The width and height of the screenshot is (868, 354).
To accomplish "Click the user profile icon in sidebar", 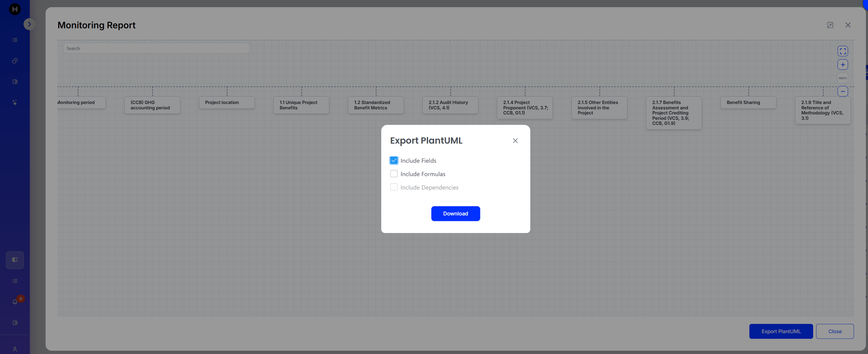I will [x=15, y=349].
